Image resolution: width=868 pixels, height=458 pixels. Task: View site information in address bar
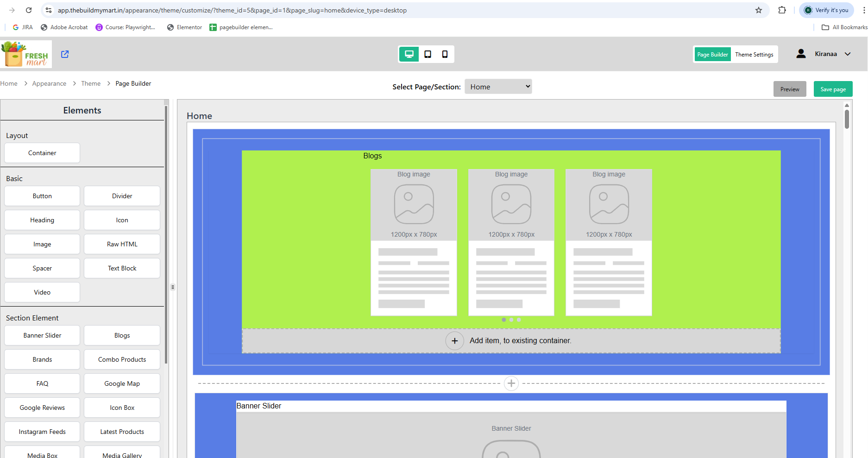[49, 10]
